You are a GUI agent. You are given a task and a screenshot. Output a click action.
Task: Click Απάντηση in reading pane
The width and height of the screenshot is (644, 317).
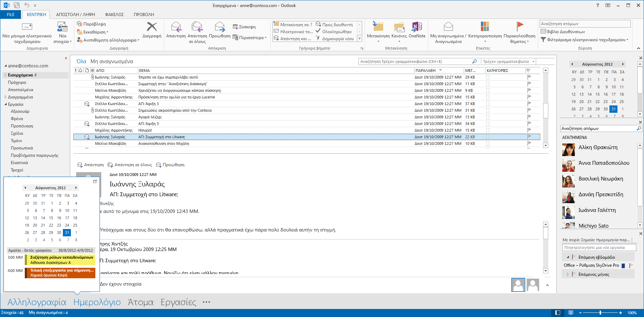point(90,165)
